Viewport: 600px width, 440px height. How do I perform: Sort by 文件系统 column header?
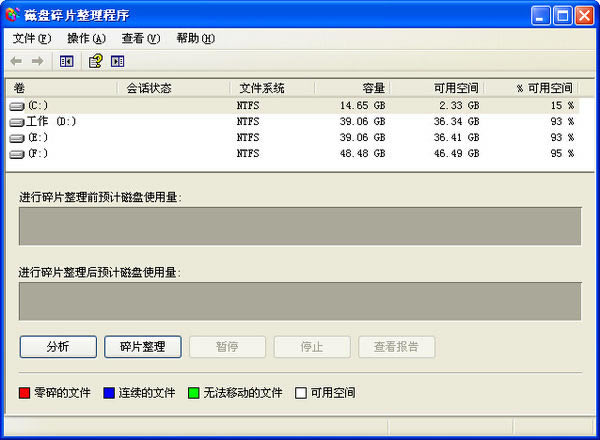(271, 88)
